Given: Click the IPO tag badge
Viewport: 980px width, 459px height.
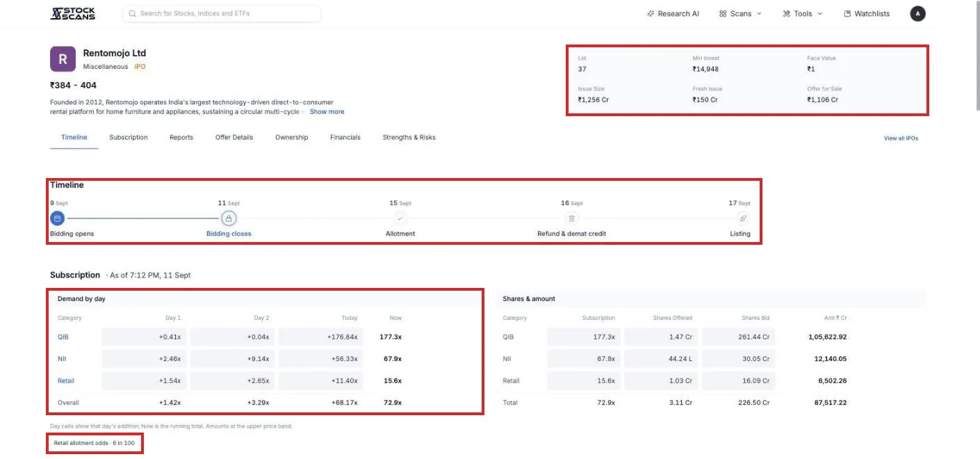Looking at the screenshot, I should (140, 67).
